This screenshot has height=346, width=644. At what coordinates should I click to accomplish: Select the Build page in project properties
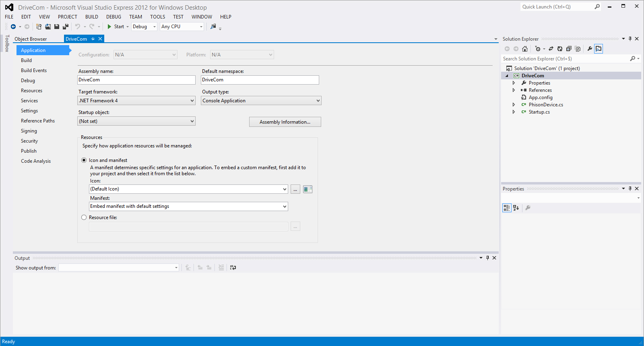click(x=27, y=60)
